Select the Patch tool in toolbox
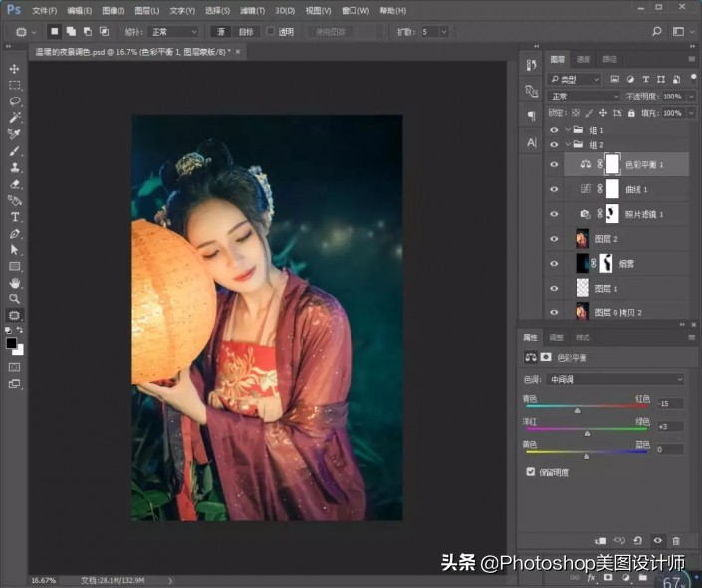The image size is (702, 588). point(14,315)
